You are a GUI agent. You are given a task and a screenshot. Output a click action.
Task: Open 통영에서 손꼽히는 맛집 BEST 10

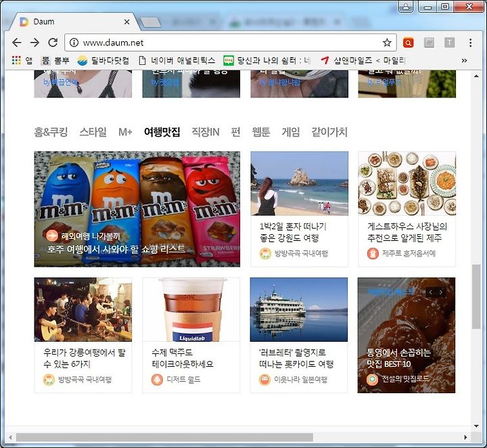click(398, 358)
